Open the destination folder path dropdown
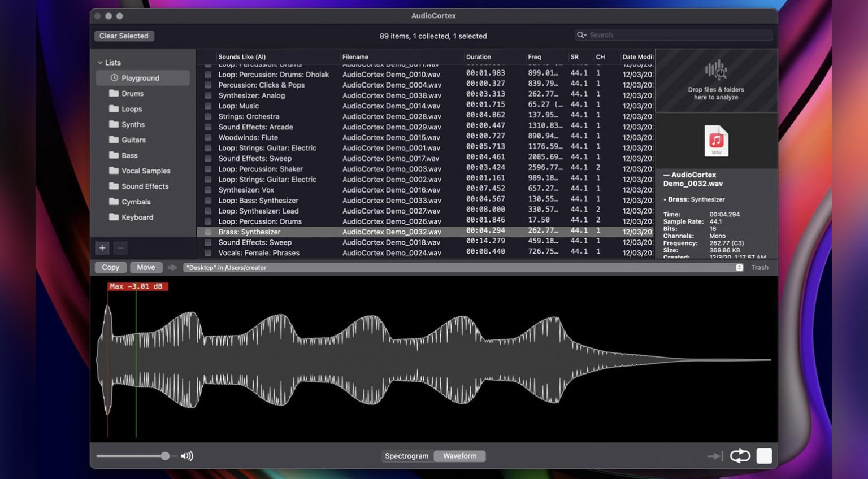This screenshot has width=868, height=479. (x=739, y=268)
